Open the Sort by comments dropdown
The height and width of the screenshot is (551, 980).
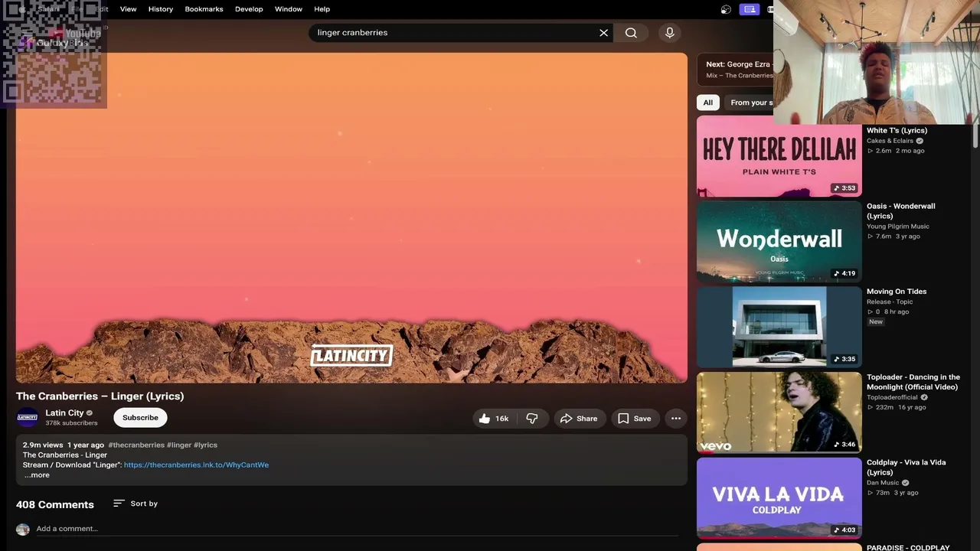136,504
